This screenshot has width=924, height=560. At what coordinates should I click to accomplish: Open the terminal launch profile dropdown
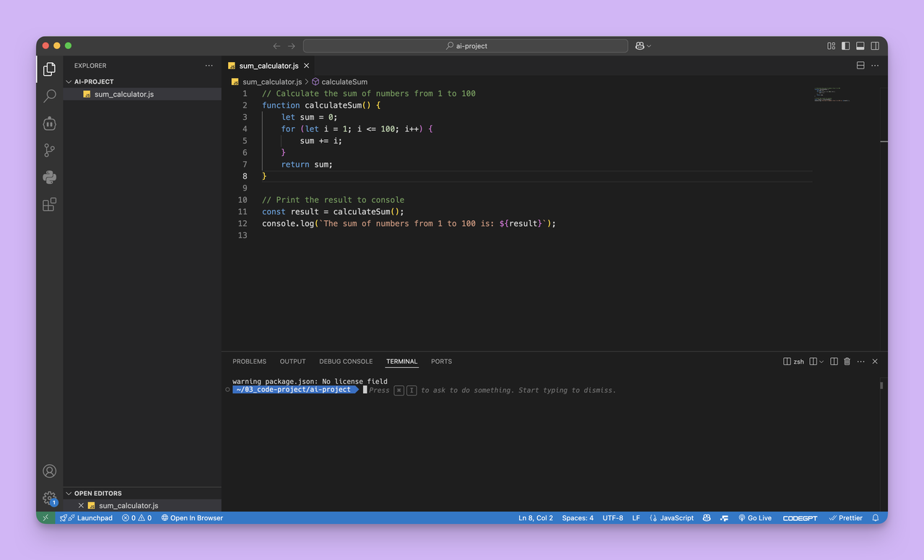click(816, 361)
